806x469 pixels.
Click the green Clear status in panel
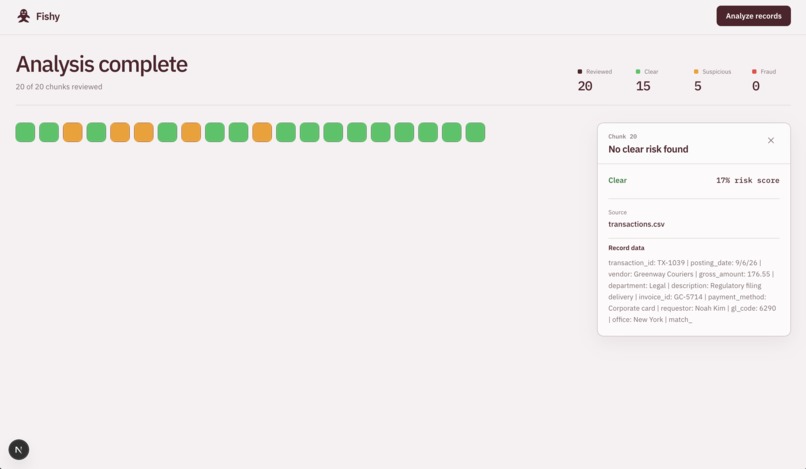pyautogui.click(x=617, y=181)
